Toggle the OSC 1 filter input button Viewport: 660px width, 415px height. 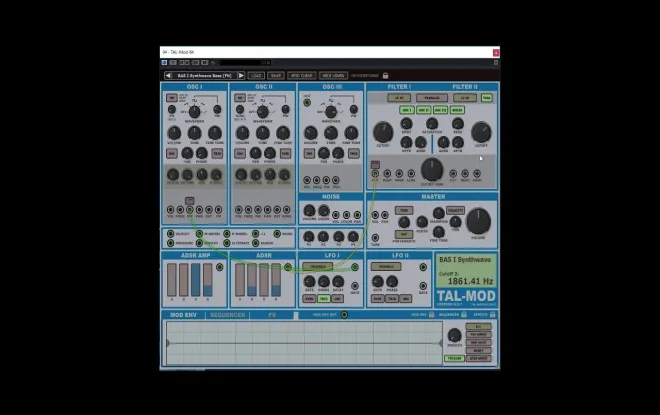[x=407, y=110]
